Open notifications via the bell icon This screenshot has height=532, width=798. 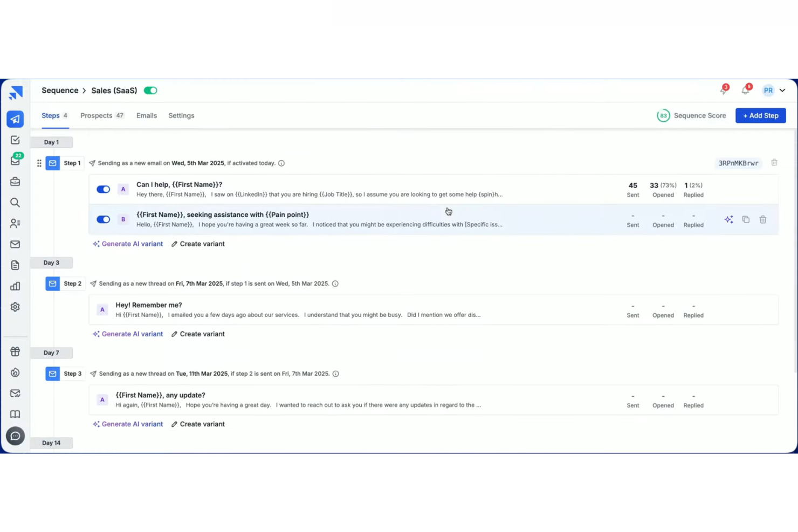745,90
